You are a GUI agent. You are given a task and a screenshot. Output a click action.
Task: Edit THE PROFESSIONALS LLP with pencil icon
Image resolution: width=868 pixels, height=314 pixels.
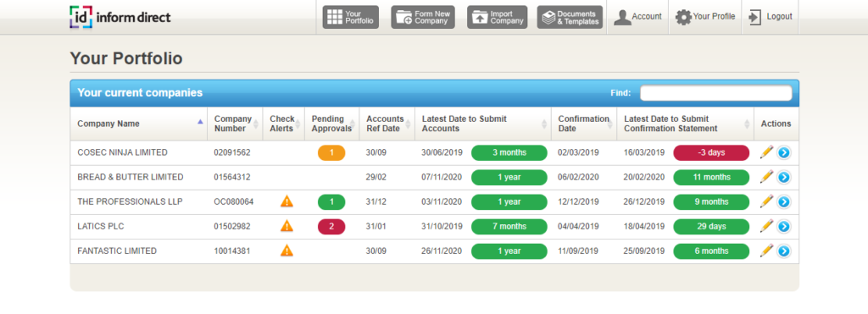click(x=766, y=201)
